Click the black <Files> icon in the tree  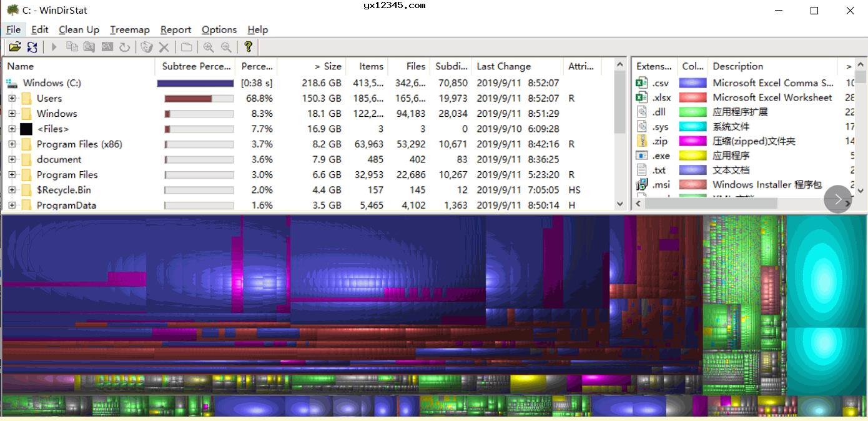pos(26,129)
